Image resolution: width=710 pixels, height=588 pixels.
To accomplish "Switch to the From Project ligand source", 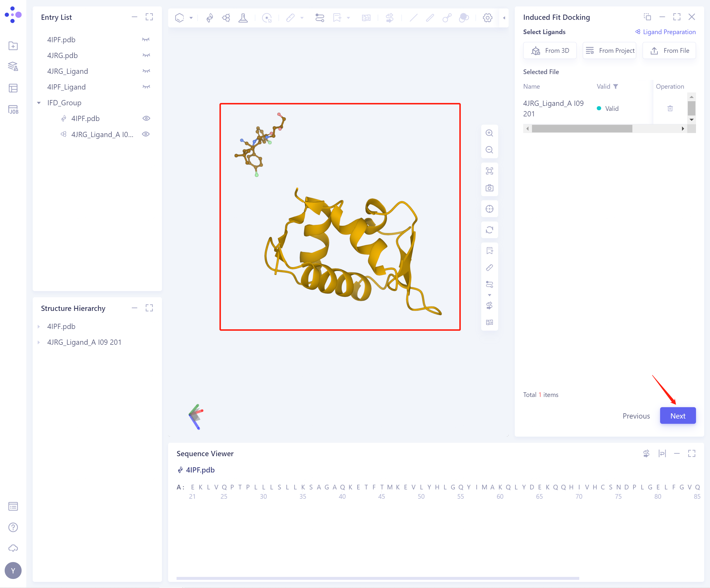I will click(609, 50).
